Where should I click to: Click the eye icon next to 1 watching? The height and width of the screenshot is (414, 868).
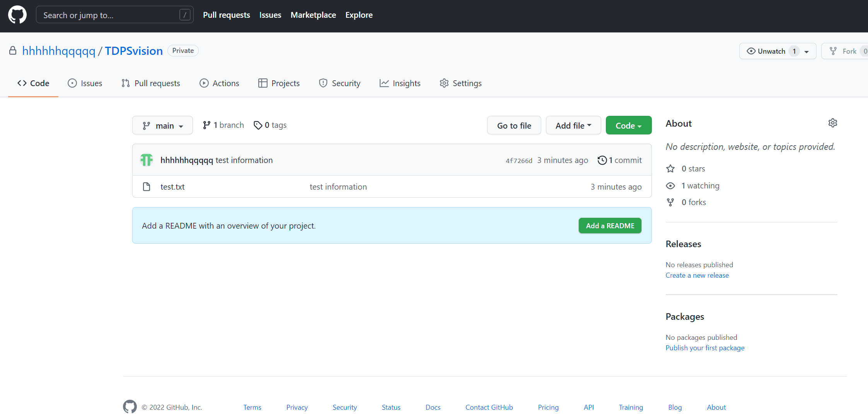[x=670, y=186]
